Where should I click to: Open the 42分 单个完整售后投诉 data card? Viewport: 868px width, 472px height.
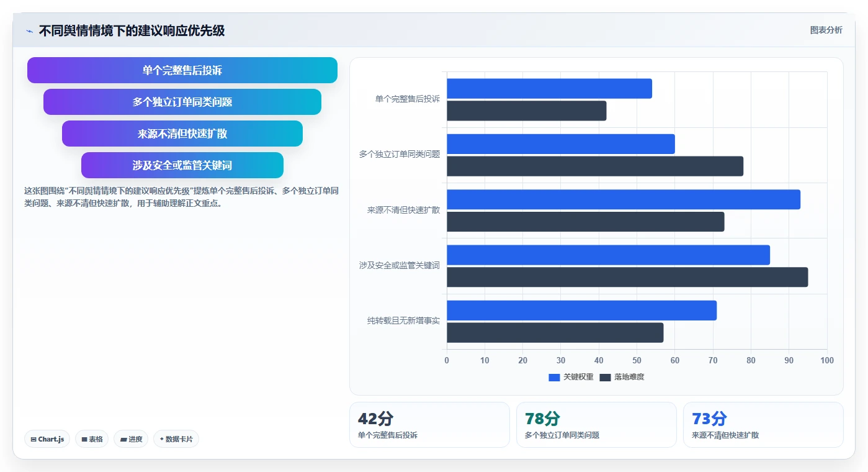(429, 425)
